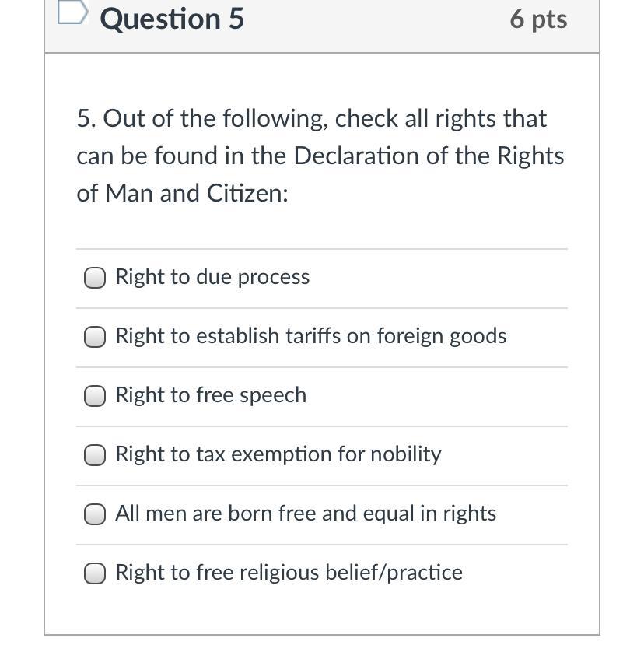This screenshot has width=644, height=645.
Task: Click the prompt line starting '5. Out of the following'
Action: 311,119
